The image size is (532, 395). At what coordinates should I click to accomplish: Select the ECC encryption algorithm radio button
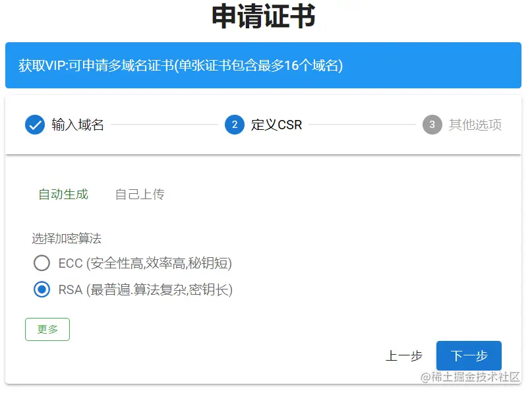[x=42, y=263]
